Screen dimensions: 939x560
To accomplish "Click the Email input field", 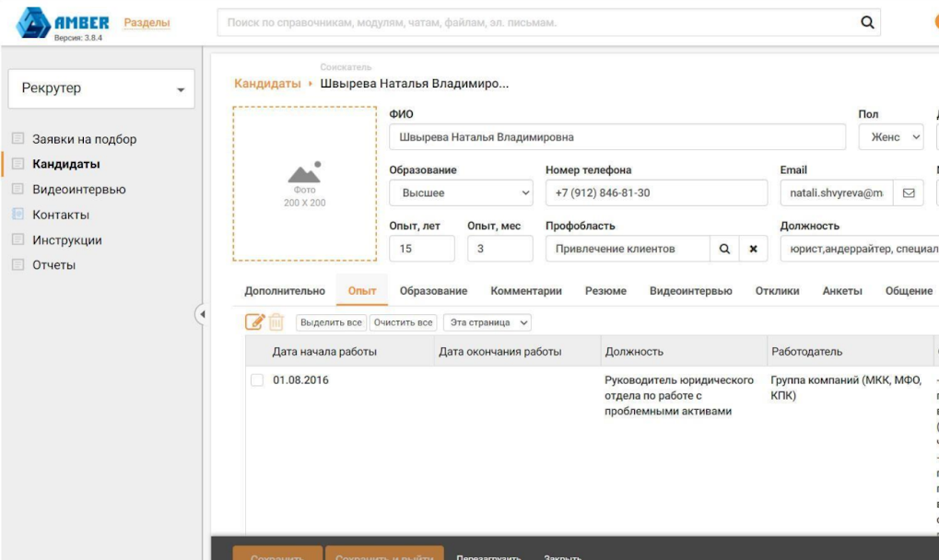I will click(837, 192).
